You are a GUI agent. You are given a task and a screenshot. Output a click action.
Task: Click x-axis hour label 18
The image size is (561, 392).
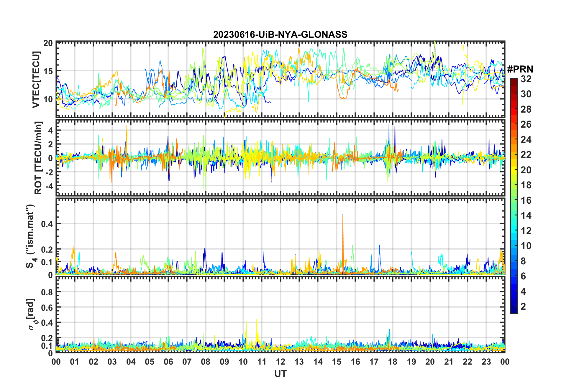(x=393, y=362)
